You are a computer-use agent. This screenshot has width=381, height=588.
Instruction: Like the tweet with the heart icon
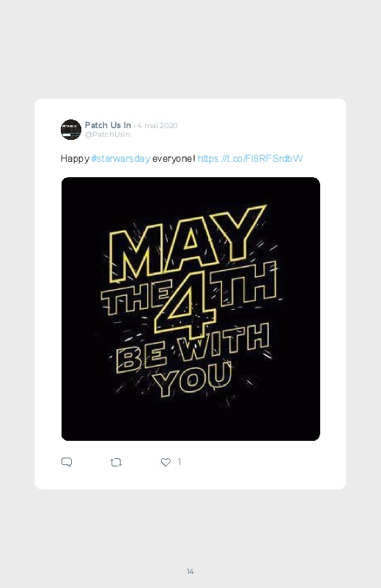[x=166, y=462]
